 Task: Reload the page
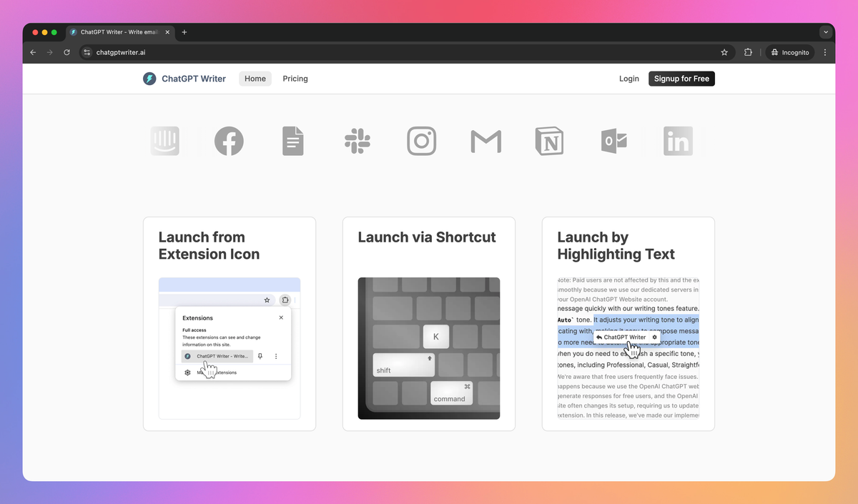coord(67,52)
